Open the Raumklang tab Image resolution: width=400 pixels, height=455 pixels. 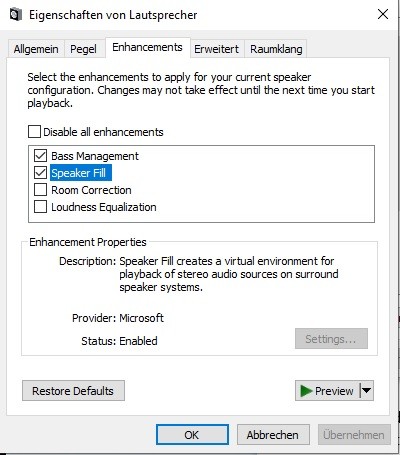pyautogui.click(x=276, y=49)
